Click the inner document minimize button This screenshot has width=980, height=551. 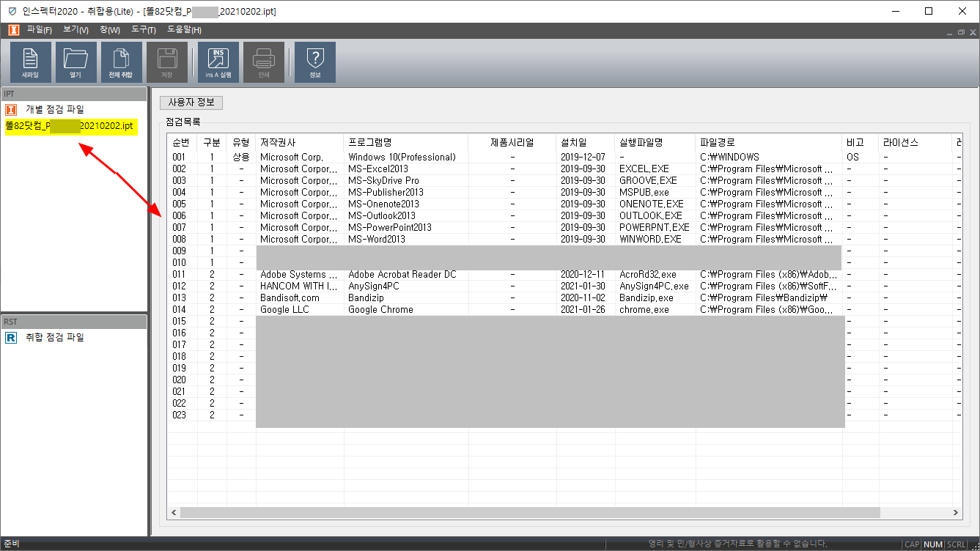tap(948, 32)
